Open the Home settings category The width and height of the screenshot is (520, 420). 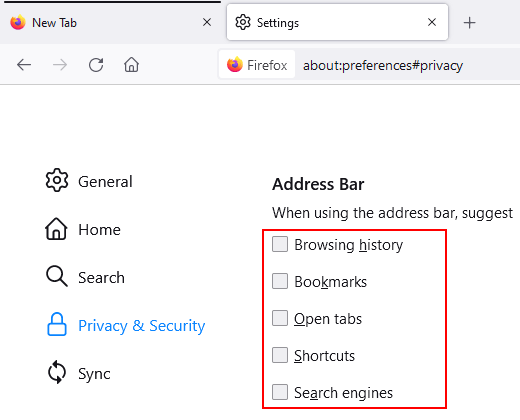[83, 229]
